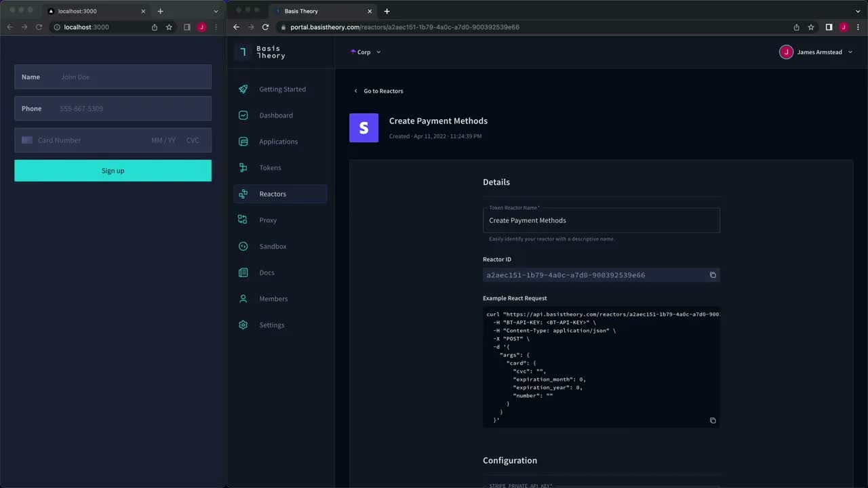Select the Basis Theory browser tab
Image resolution: width=868 pixels, height=488 pixels.
[x=323, y=11]
